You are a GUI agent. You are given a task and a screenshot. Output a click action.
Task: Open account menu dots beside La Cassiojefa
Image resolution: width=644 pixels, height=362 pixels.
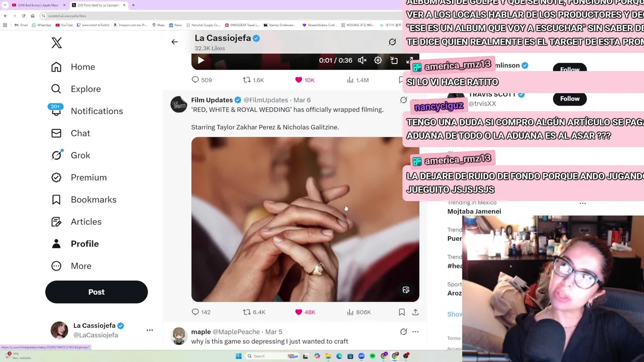pyautogui.click(x=149, y=330)
